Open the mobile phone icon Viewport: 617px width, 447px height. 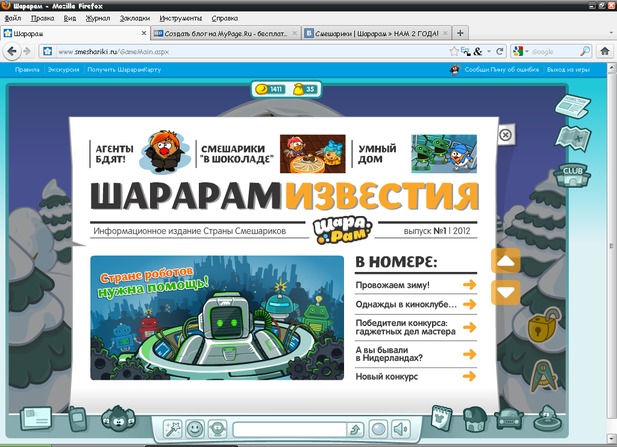(78, 419)
